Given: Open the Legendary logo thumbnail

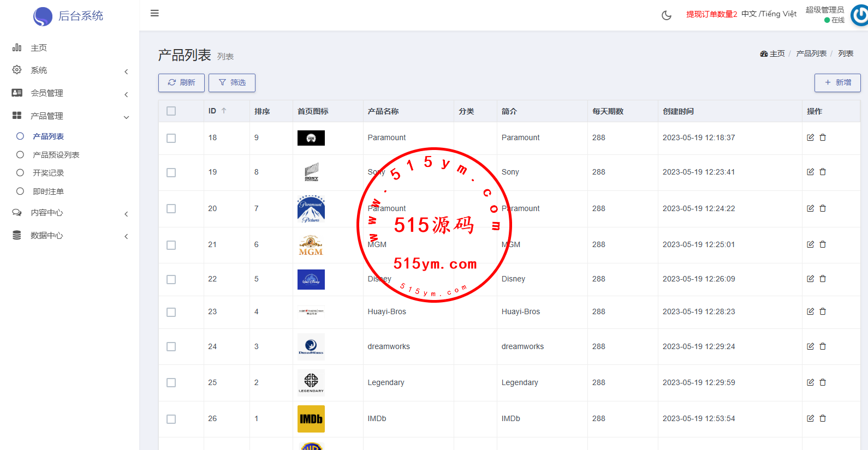Looking at the screenshot, I should tap(311, 383).
